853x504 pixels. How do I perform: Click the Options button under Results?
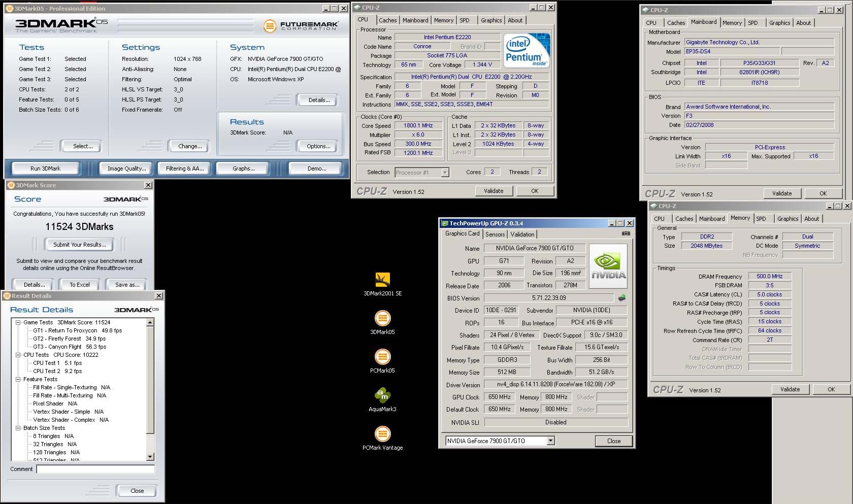[318, 146]
